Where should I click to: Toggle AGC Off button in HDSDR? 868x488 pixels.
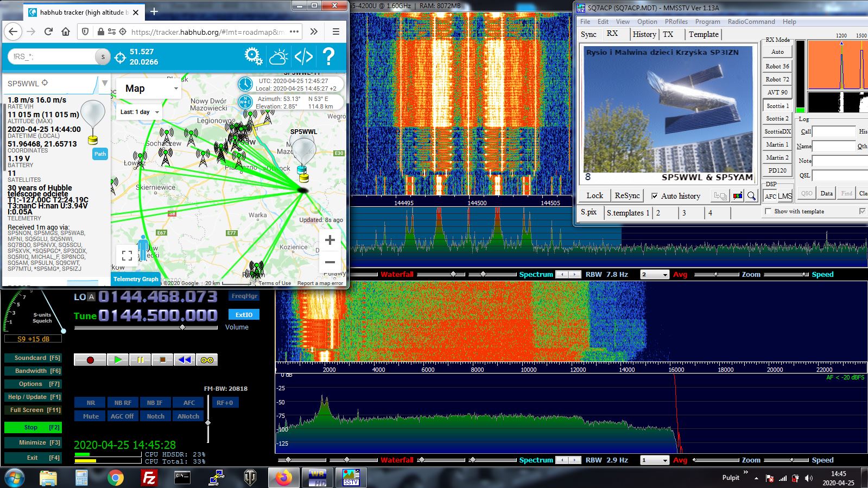click(x=122, y=416)
